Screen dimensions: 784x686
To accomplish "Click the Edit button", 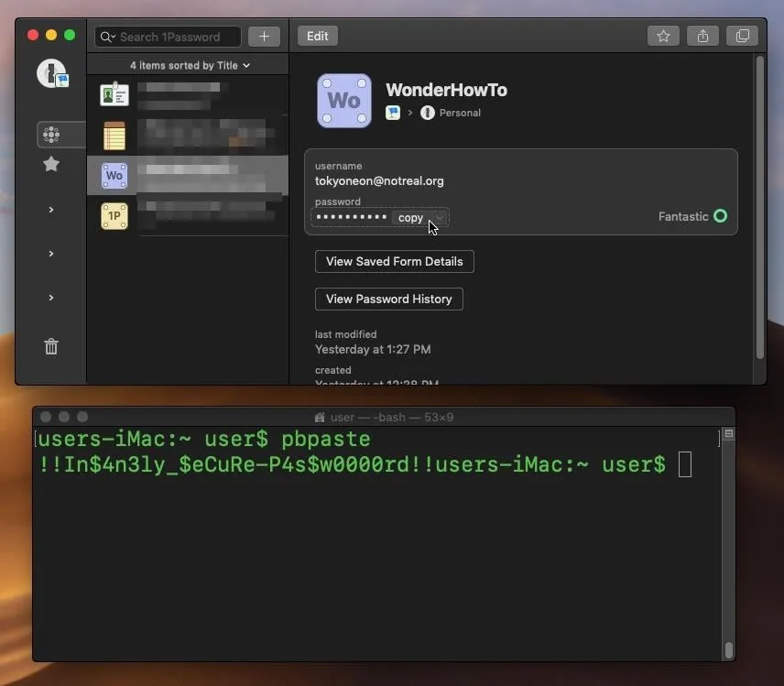I will 318,36.
